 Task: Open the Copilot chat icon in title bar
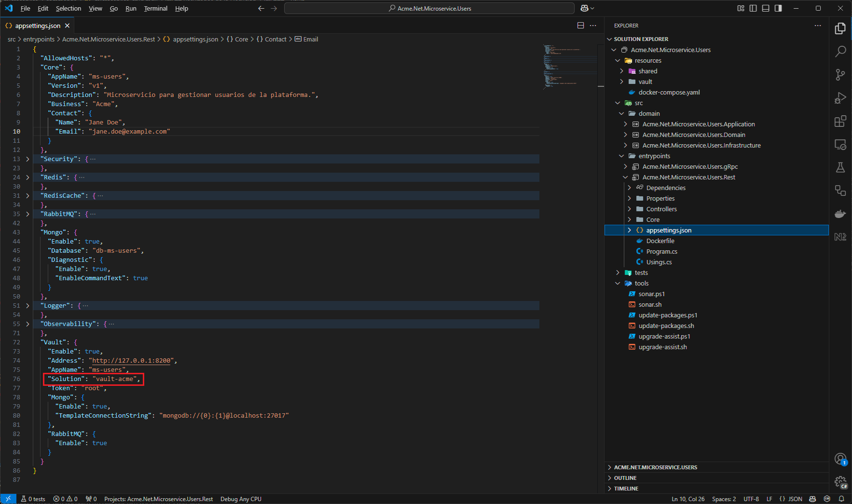[x=585, y=8]
